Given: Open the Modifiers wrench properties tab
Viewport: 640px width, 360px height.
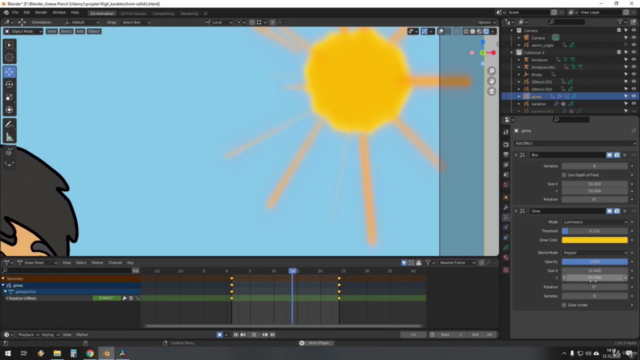Looking at the screenshot, I should (506, 207).
